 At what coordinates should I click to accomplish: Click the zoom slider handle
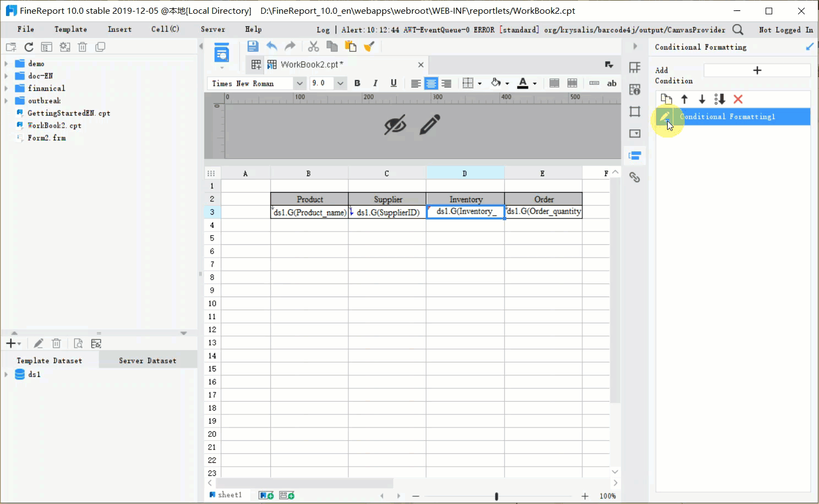point(496,496)
